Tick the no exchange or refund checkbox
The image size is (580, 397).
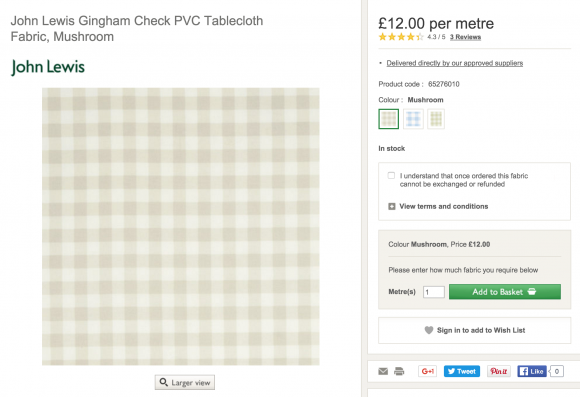coord(391,175)
